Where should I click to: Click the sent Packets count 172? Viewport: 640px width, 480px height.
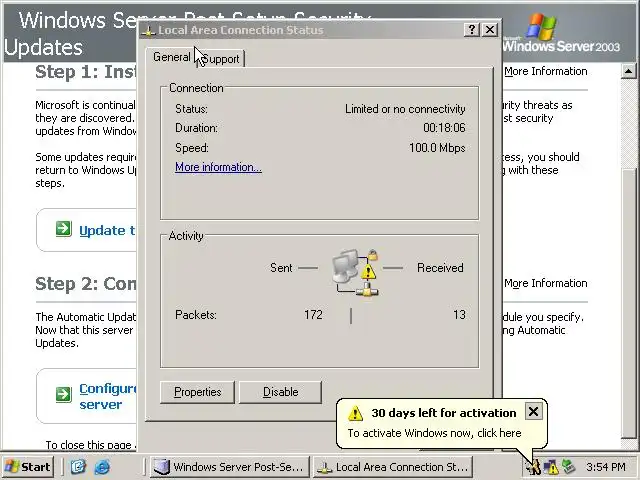pyautogui.click(x=313, y=315)
